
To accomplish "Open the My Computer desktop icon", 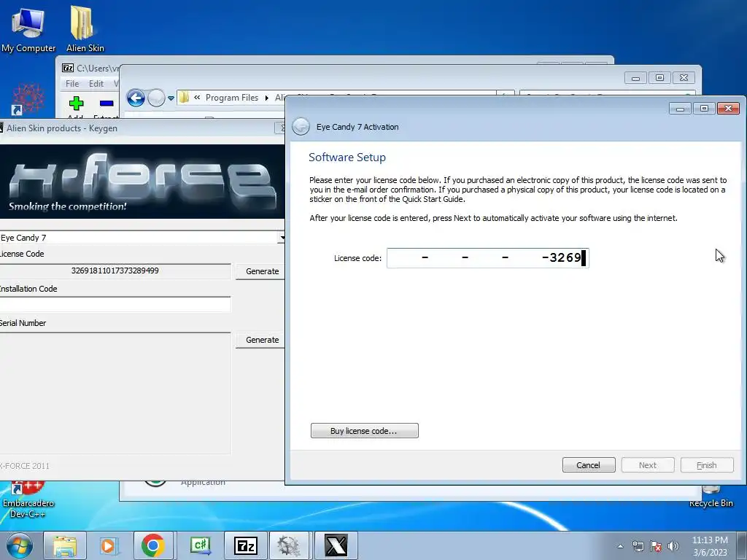I will click(x=28, y=28).
